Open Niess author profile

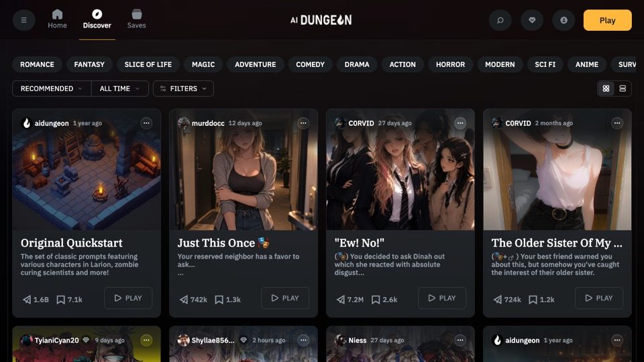[351, 341]
